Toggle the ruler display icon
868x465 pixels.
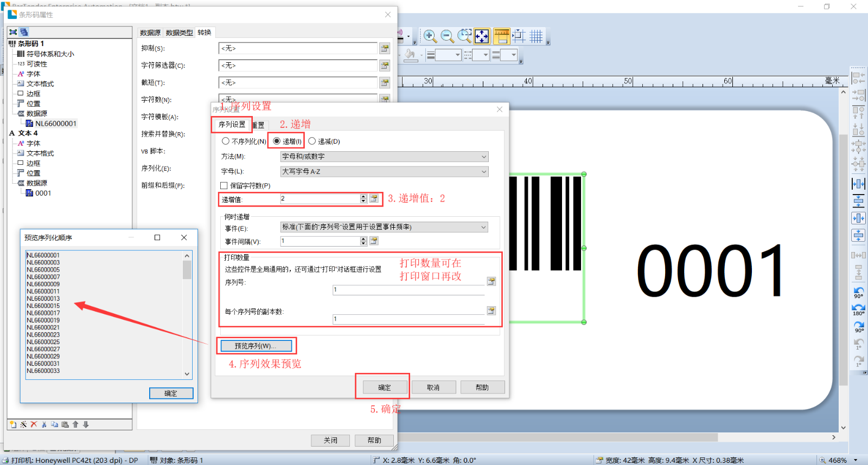(501, 36)
